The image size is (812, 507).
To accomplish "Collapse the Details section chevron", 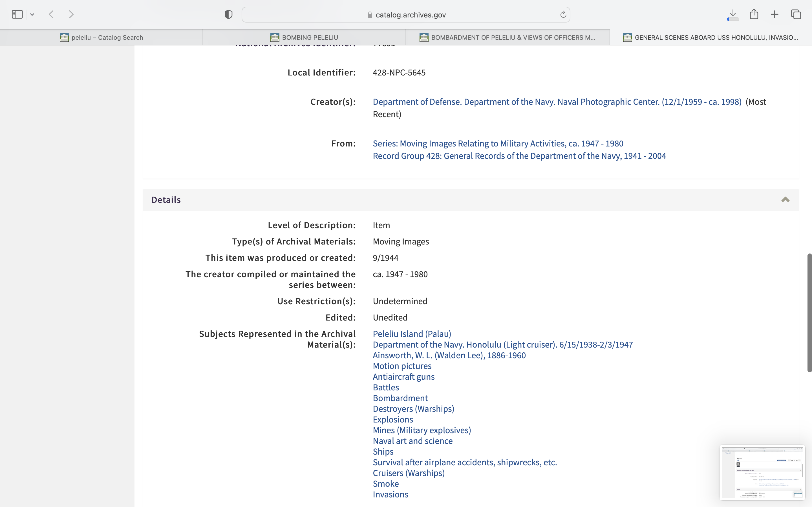I will [x=785, y=200].
